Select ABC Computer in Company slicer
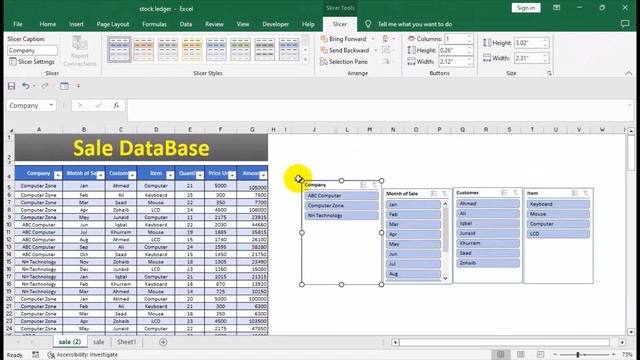 click(x=341, y=196)
